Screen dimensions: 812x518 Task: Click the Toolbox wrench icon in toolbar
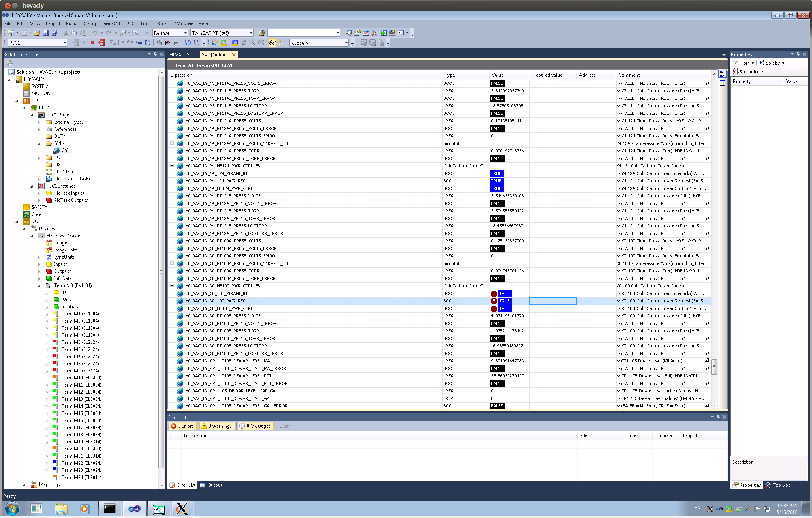[x=375, y=33]
